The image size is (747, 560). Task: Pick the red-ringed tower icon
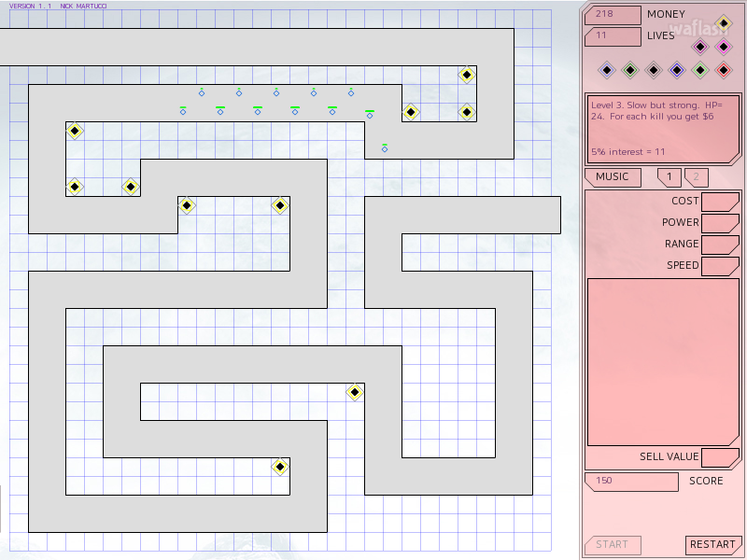[724, 69]
